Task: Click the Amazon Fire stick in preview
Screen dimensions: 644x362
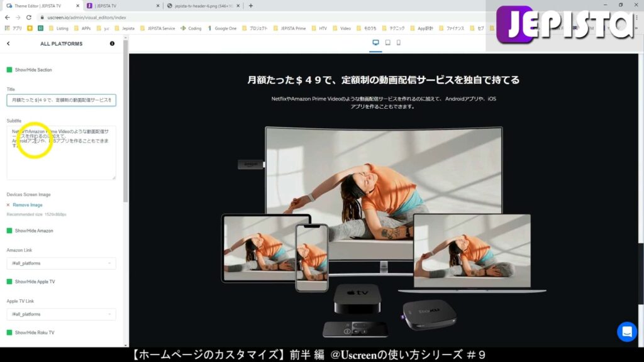Action: (x=250, y=164)
